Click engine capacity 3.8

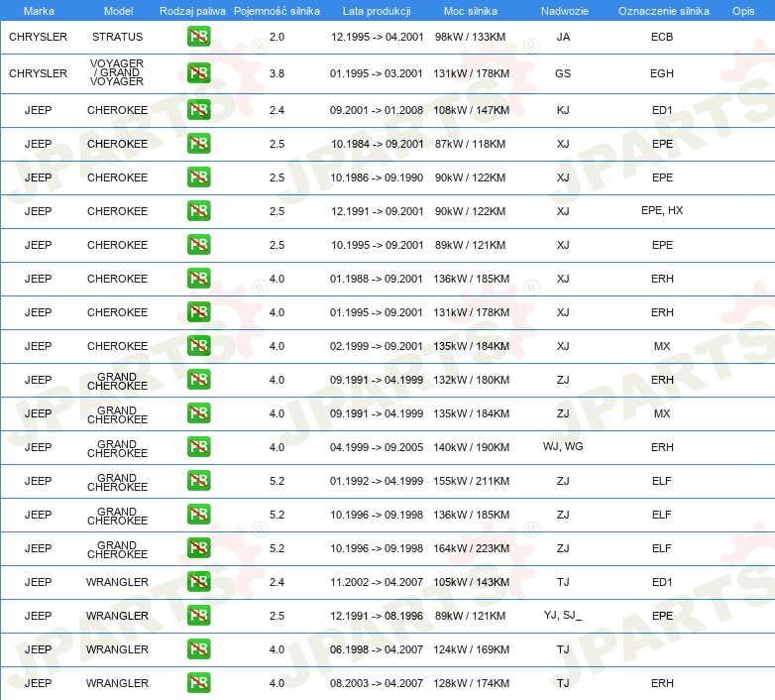click(x=277, y=73)
